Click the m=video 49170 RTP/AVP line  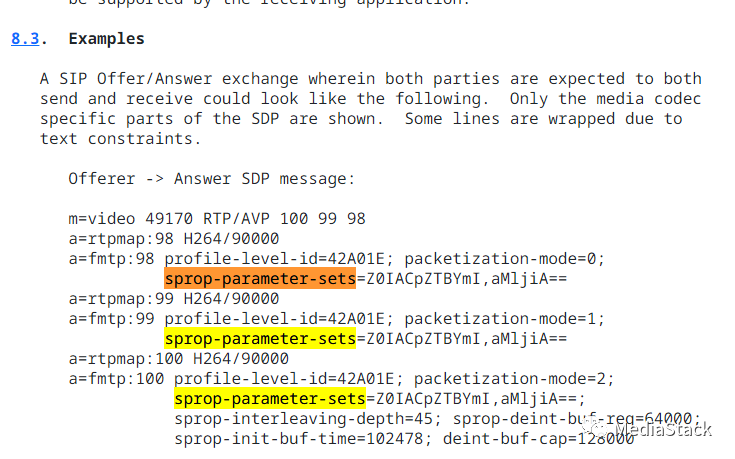217,219
